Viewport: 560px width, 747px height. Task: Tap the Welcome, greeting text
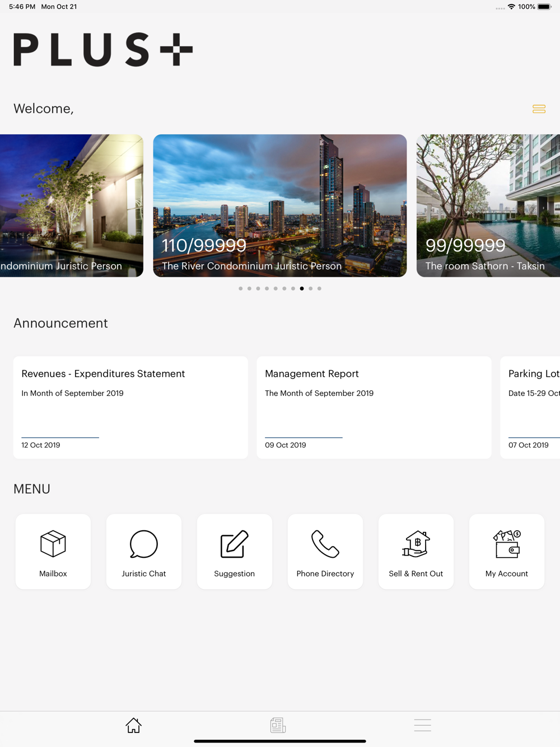(44, 109)
